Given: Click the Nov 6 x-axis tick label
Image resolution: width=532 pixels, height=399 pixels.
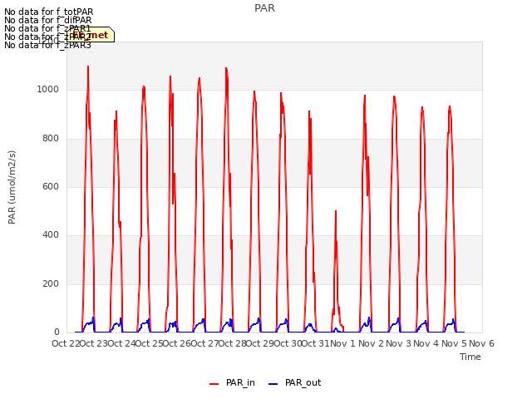Looking at the screenshot, I should 481,343.
